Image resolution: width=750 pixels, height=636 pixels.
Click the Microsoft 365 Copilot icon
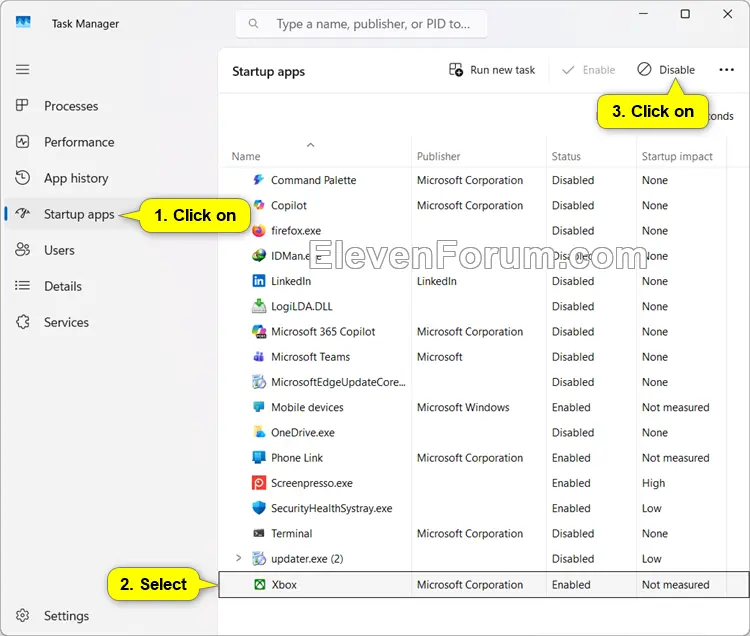coord(259,331)
